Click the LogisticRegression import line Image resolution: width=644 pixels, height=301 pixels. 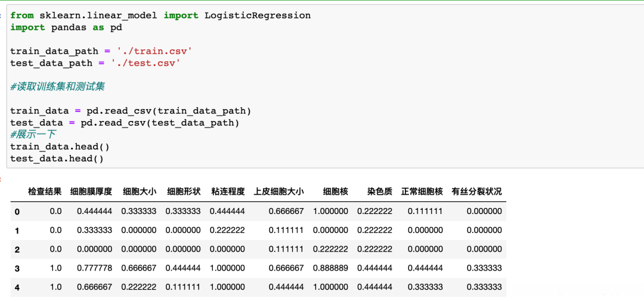(x=160, y=15)
